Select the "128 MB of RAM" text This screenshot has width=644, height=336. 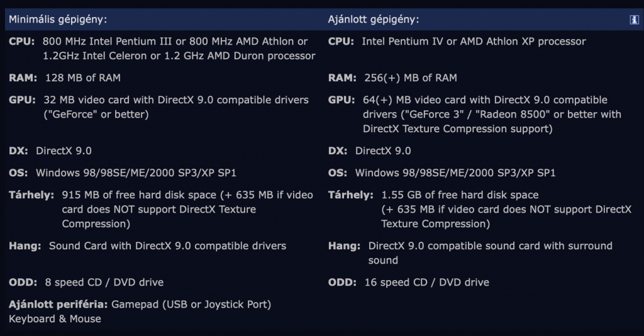pyautogui.click(x=83, y=78)
